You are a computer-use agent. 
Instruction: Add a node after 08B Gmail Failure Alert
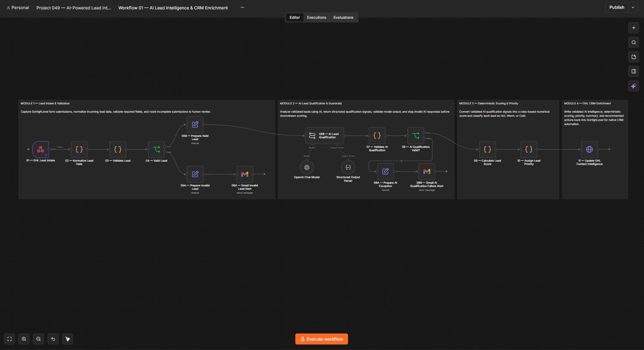(446, 172)
